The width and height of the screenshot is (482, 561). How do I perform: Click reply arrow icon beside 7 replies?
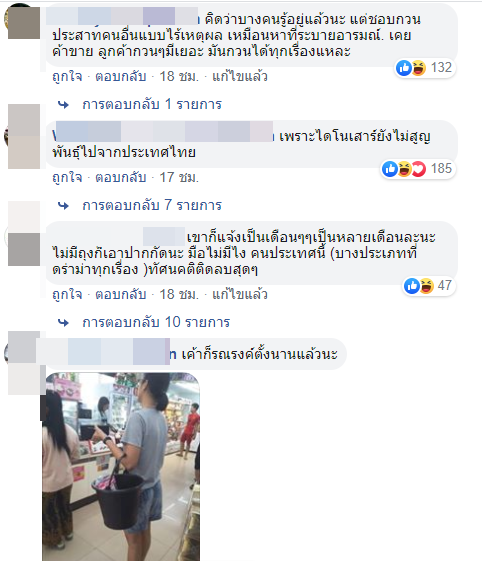64,206
